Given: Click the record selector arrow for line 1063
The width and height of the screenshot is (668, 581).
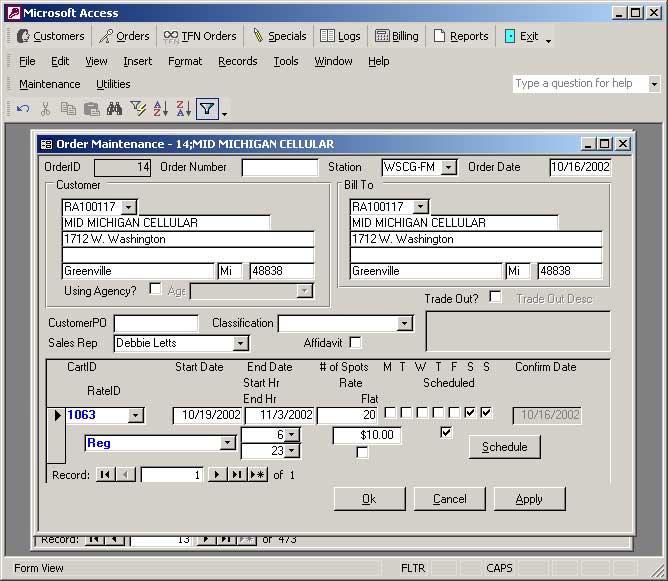Looking at the screenshot, I should point(56,434).
